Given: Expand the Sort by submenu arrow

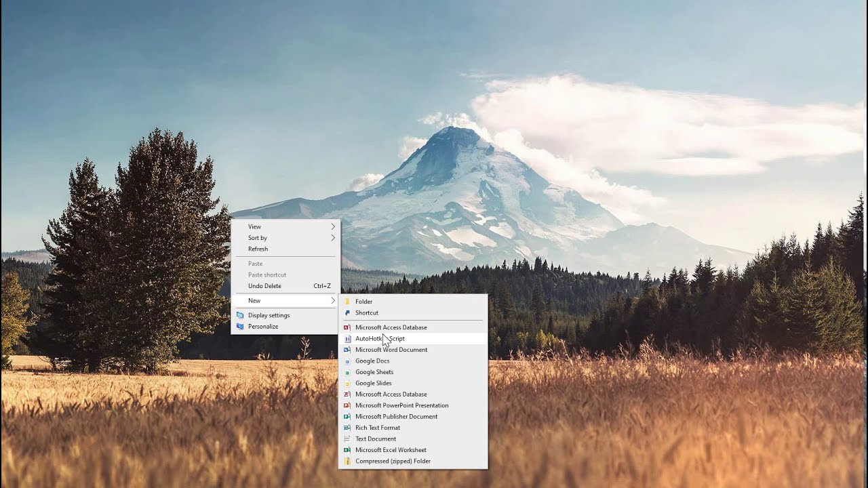Looking at the screenshot, I should click(333, 238).
